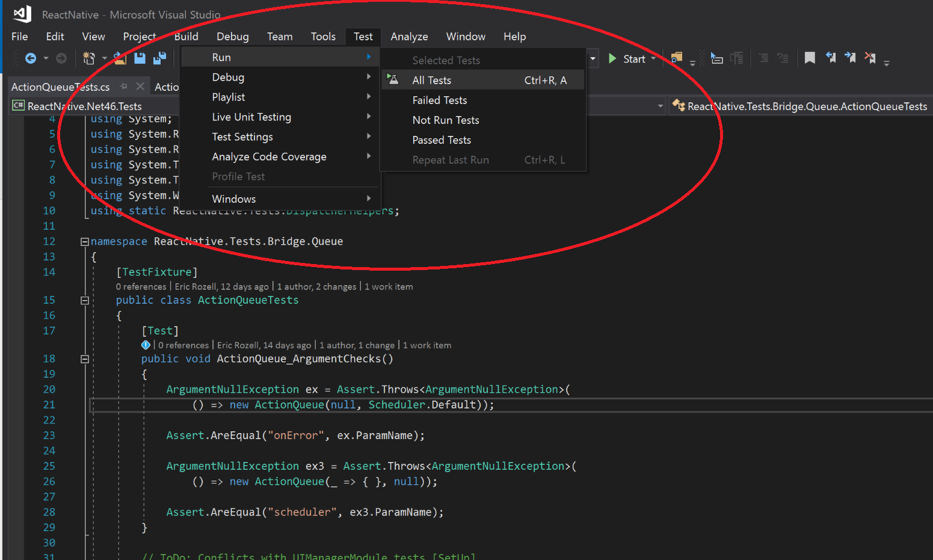
Task: Open the Start button dropdown arrow
Action: [x=653, y=59]
